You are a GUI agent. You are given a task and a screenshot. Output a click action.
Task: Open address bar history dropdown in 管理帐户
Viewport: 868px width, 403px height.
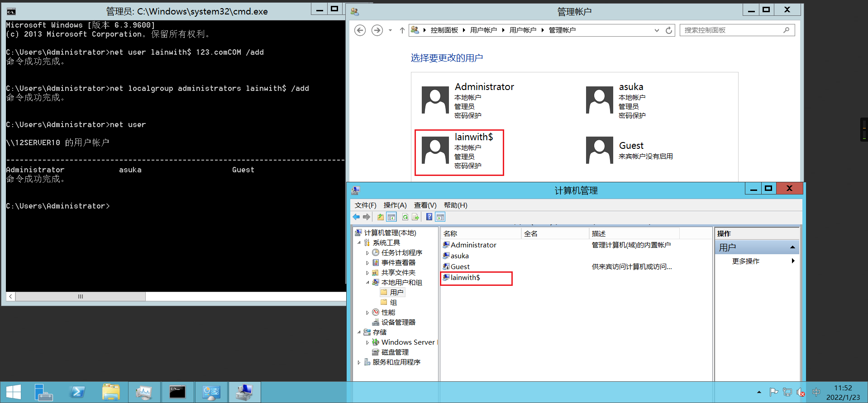coord(657,30)
